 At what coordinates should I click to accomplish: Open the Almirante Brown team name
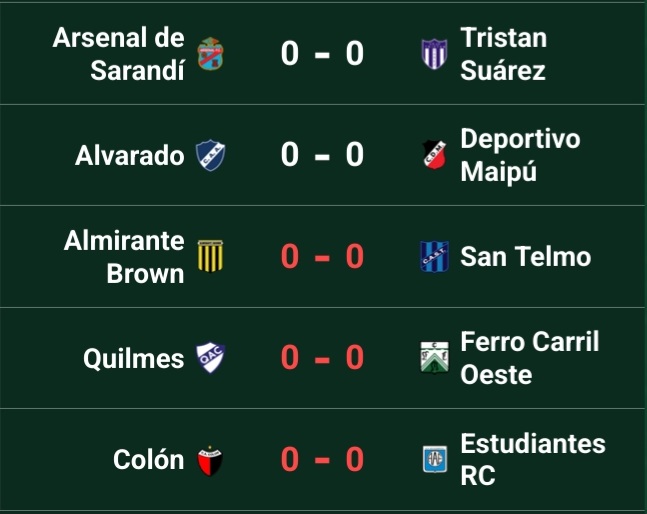point(124,257)
